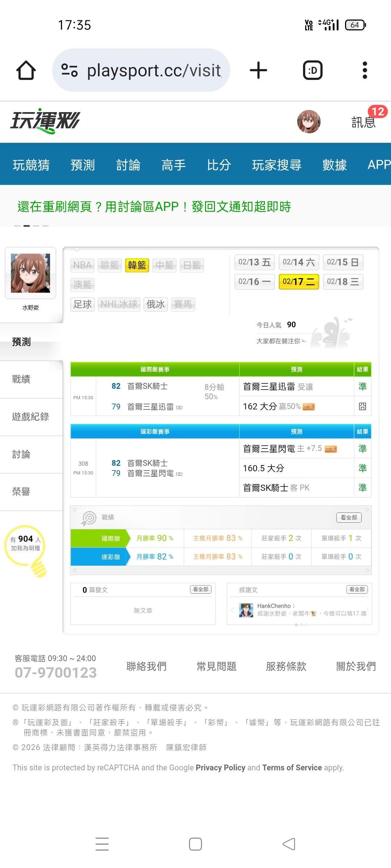Screen dimensions: 391x868
Task: Click 看全部 in 戰績 section
Action: (349, 518)
